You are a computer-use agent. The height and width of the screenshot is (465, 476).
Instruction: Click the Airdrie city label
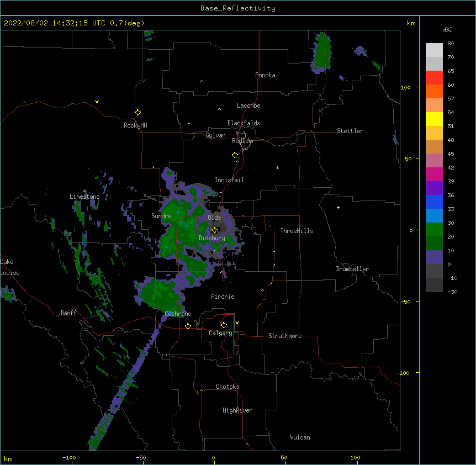point(223,297)
